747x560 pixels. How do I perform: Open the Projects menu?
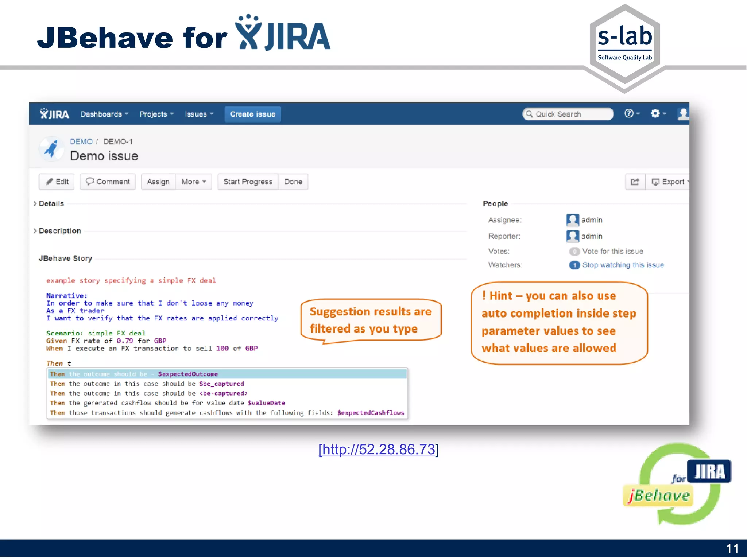click(156, 114)
